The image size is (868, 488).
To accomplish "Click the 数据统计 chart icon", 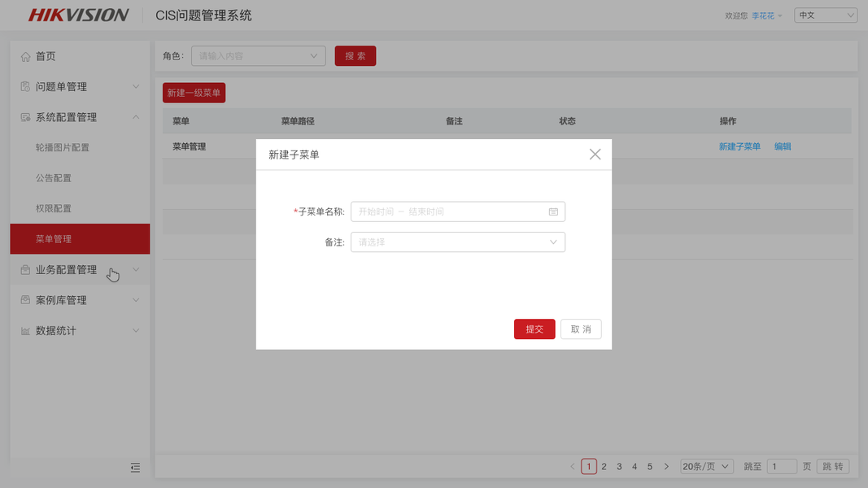I will click(x=25, y=331).
